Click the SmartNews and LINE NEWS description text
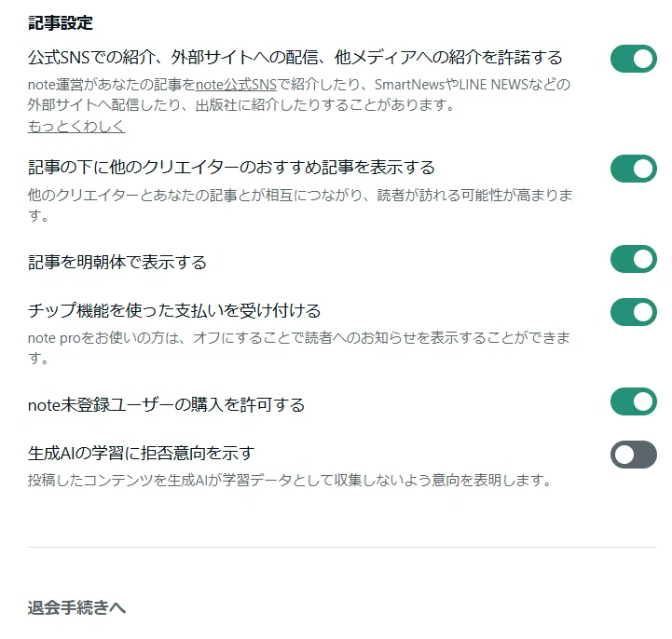The height and width of the screenshot is (639, 672). pos(299,95)
